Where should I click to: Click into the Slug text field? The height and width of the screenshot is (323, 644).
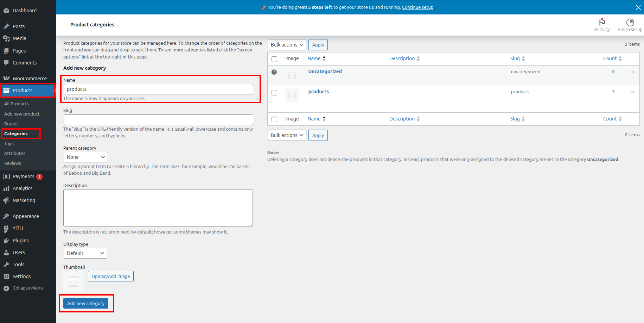(158, 120)
